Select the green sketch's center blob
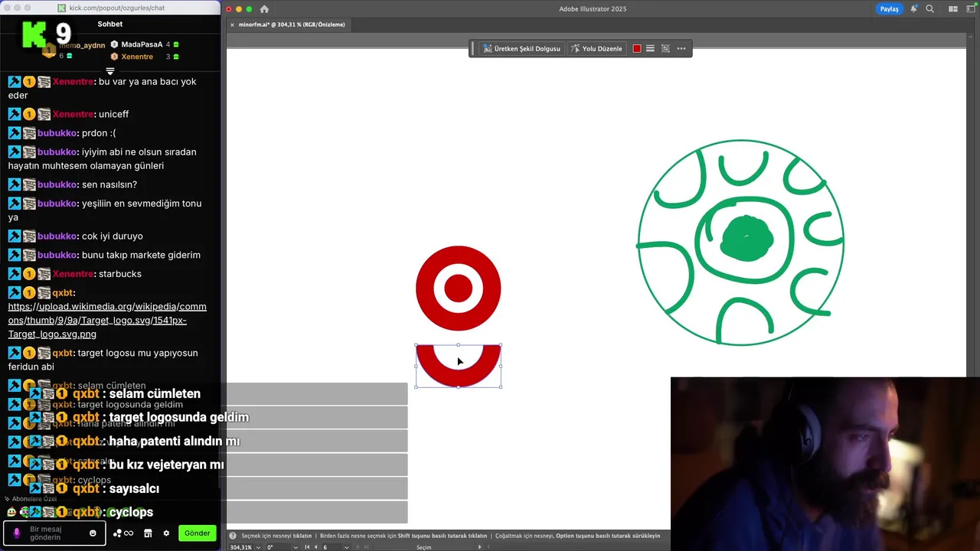 click(747, 239)
